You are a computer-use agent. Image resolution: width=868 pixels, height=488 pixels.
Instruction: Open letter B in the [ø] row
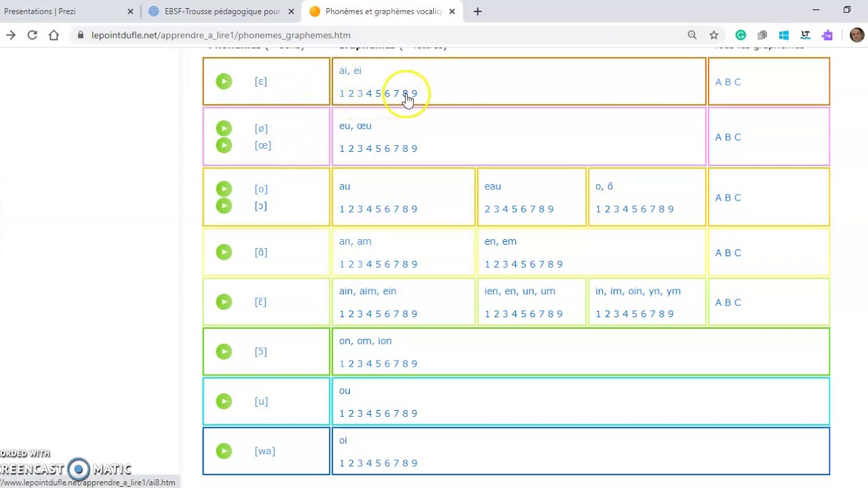[728, 137]
